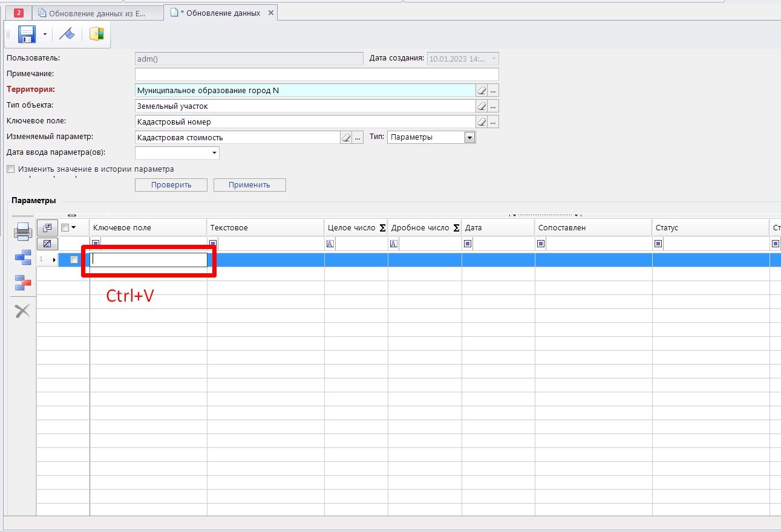Screen dimensions: 781x532
Task: Open the Ключевое поле filter condition icon
Action: pos(96,244)
